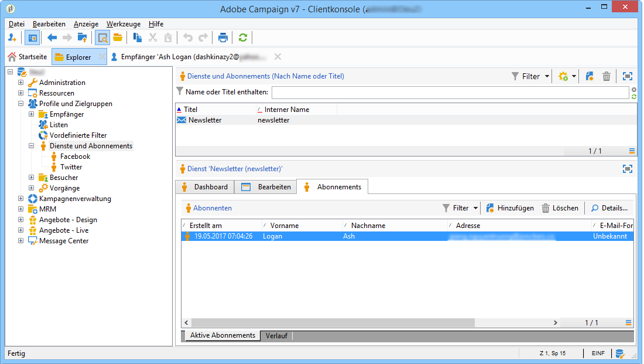Click the copy toolbar icon

tap(138, 38)
